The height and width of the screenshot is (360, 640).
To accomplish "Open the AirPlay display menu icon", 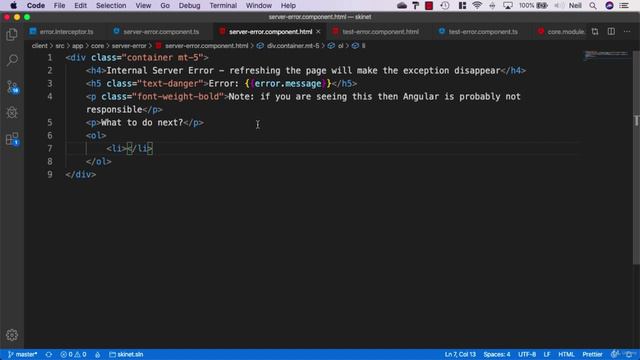I will (x=508, y=5).
